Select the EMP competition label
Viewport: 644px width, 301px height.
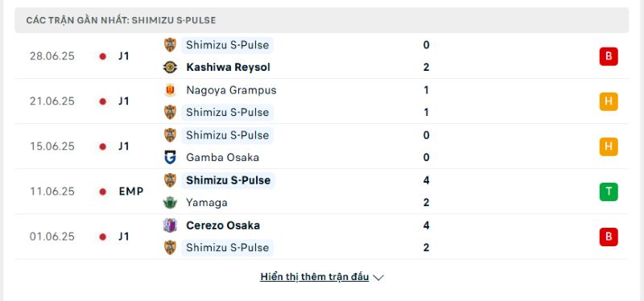131,192
